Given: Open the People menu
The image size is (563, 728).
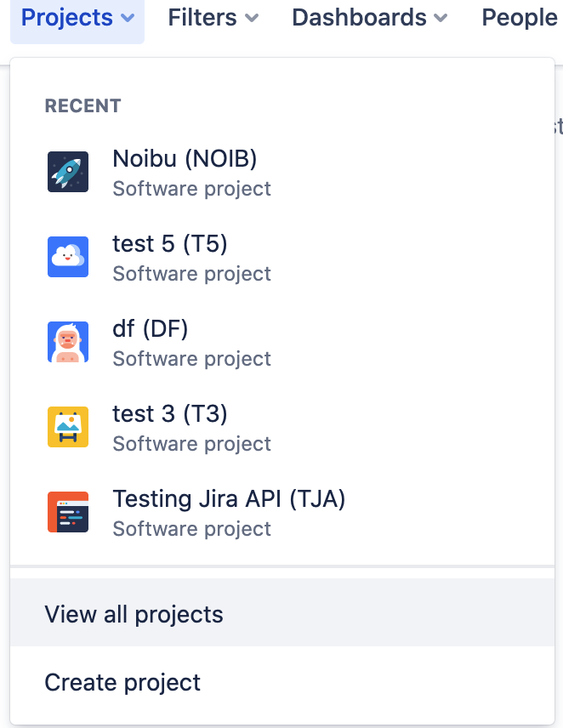Looking at the screenshot, I should (520, 18).
